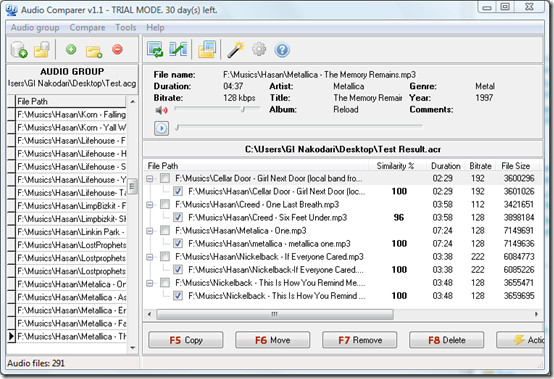Open an existing audio group folder icon
This screenshot has height=379, width=554.
tap(42, 50)
